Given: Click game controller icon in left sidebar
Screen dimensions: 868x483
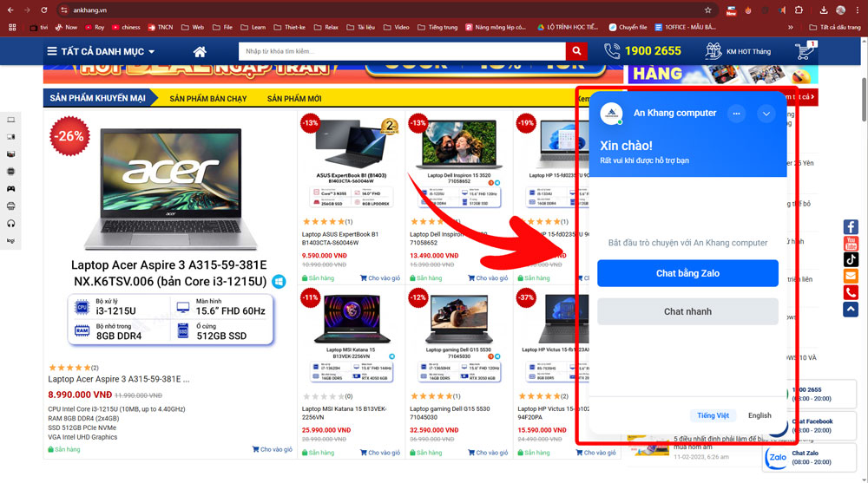Looking at the screenshot, I should point(10,189).
